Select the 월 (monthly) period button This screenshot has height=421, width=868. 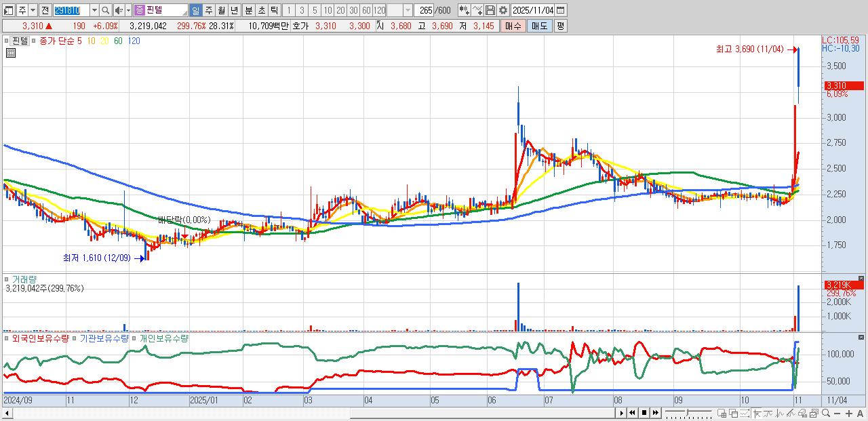[x=221, y=10]
